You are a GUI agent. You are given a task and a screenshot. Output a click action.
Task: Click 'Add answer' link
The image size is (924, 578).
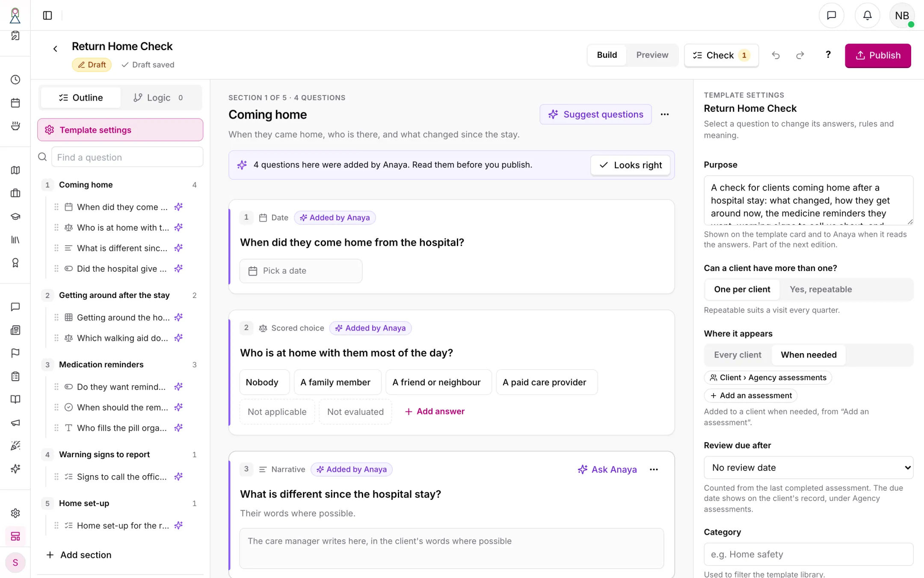tap(434, 411)
